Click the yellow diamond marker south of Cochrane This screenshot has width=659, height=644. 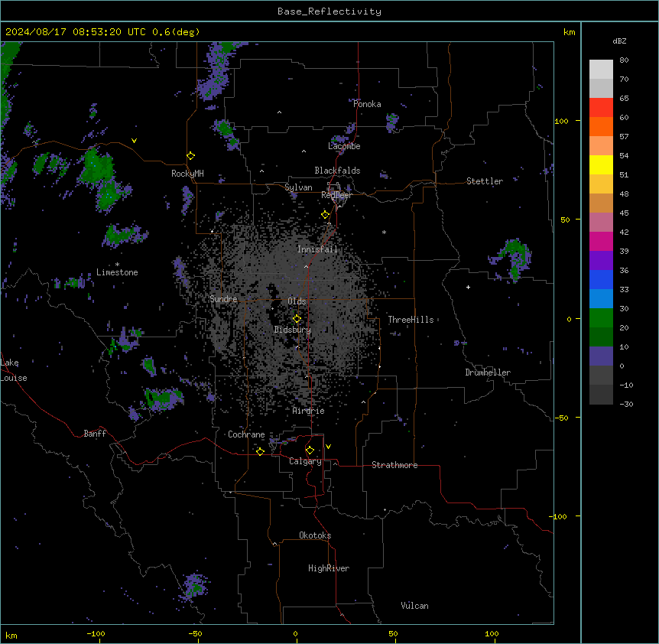260,452
